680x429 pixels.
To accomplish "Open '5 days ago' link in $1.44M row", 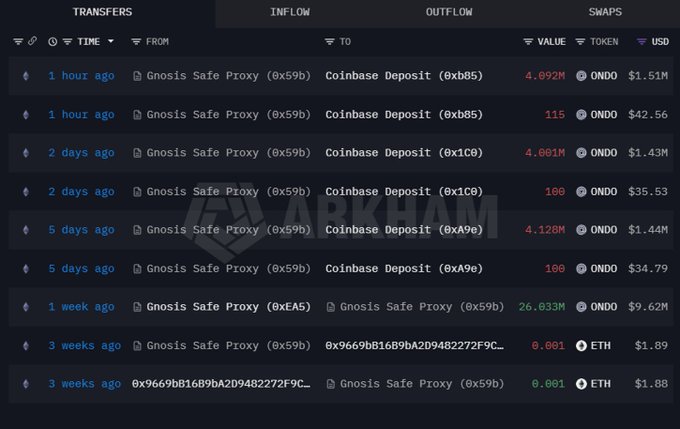I will (82, 229).
